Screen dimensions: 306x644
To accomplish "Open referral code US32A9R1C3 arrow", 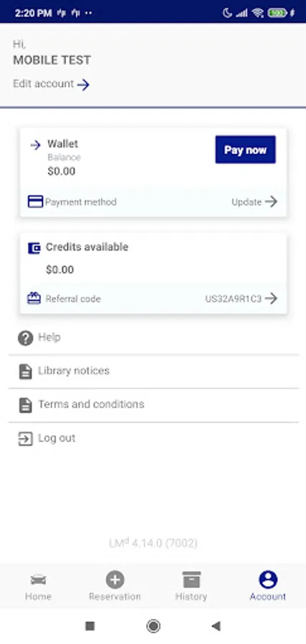I will [271, 298].
